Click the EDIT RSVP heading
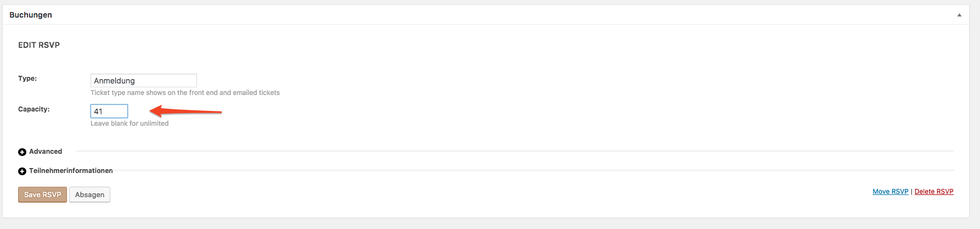 pyautogui.click(x=39, y=45)
